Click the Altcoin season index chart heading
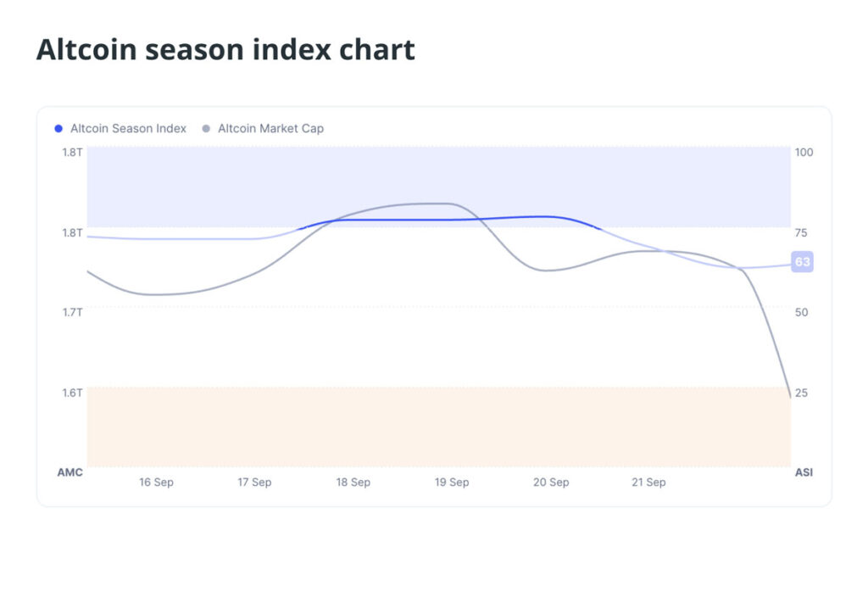The height and width of the screenshot is (603, 868). click(x=225, y=50)
